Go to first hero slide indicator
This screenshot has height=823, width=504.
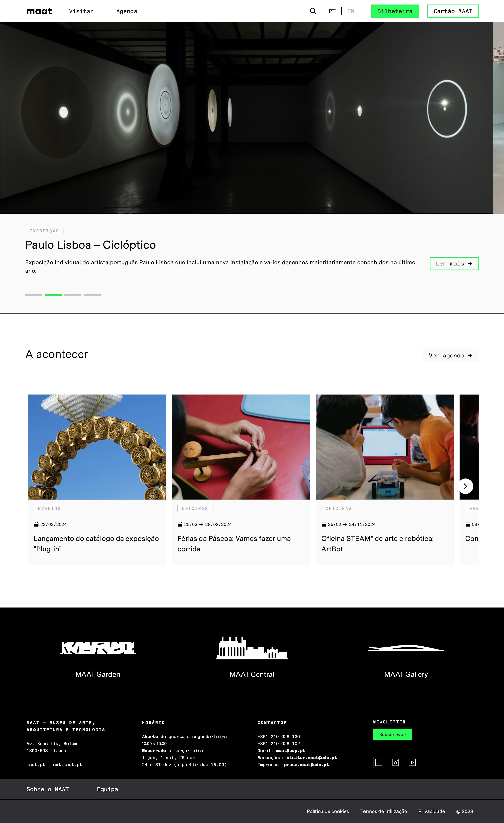point(33,295)
